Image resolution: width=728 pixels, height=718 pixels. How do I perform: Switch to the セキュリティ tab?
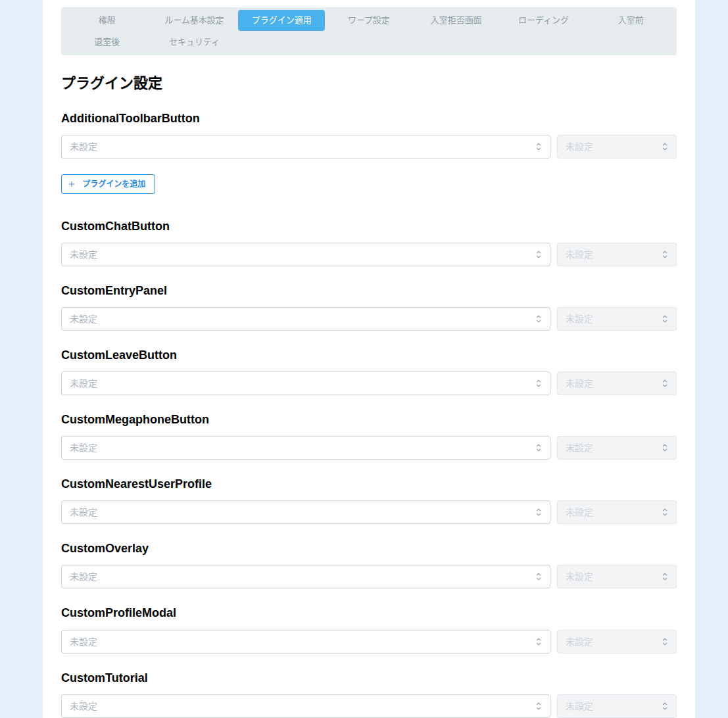pyautogui.click(x=194, y=42)
